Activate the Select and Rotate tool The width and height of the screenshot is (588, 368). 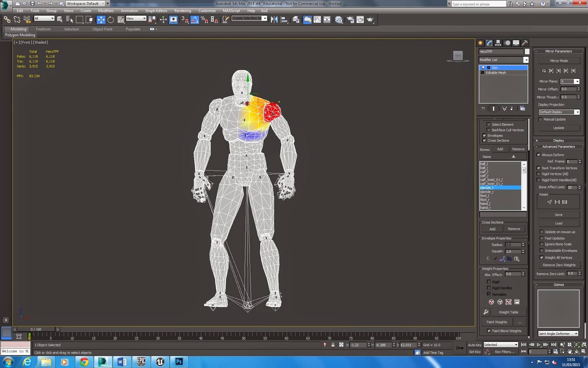coord(111,20)
